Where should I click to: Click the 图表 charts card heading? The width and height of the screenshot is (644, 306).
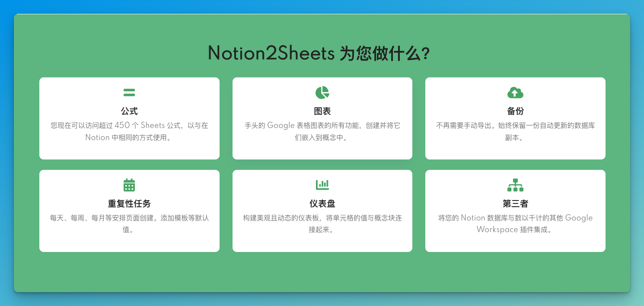(x=322, y=111)
